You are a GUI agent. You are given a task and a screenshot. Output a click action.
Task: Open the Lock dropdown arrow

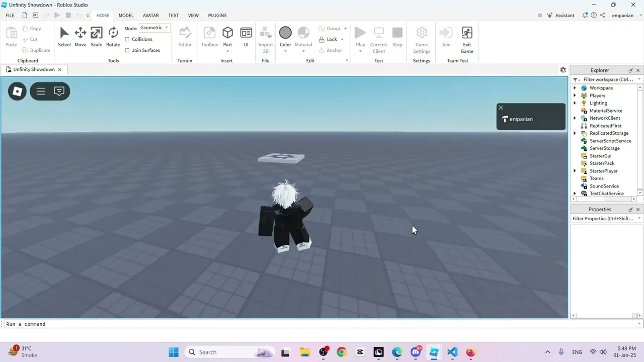coord(342,40)
